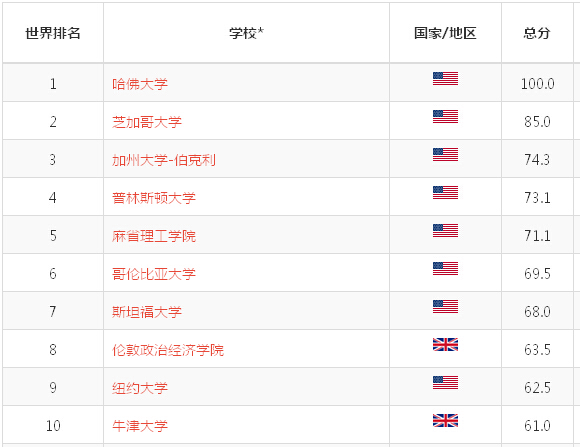Click the 世界排名 column header
This screenshot has height=447, width=580.
pos(53,33)
